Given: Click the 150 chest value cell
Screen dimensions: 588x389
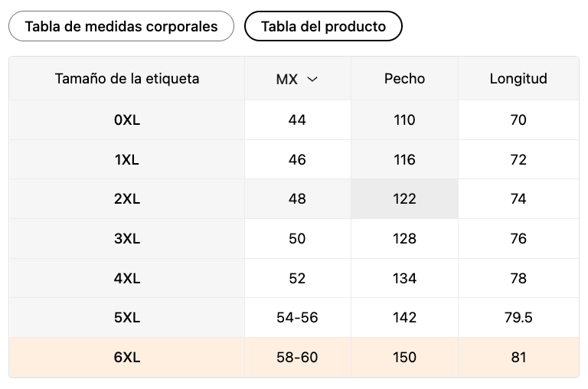Looking at the screenshot, I should [404, 357].
